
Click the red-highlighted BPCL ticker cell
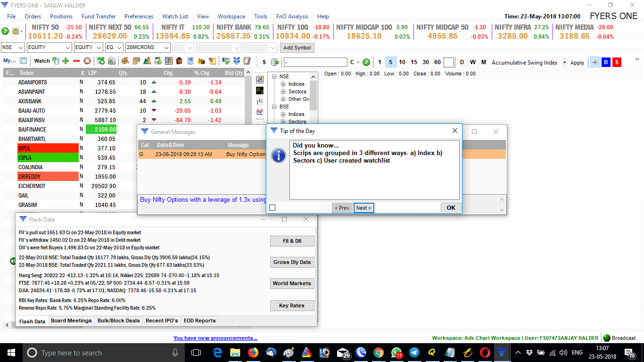[48, 148]
